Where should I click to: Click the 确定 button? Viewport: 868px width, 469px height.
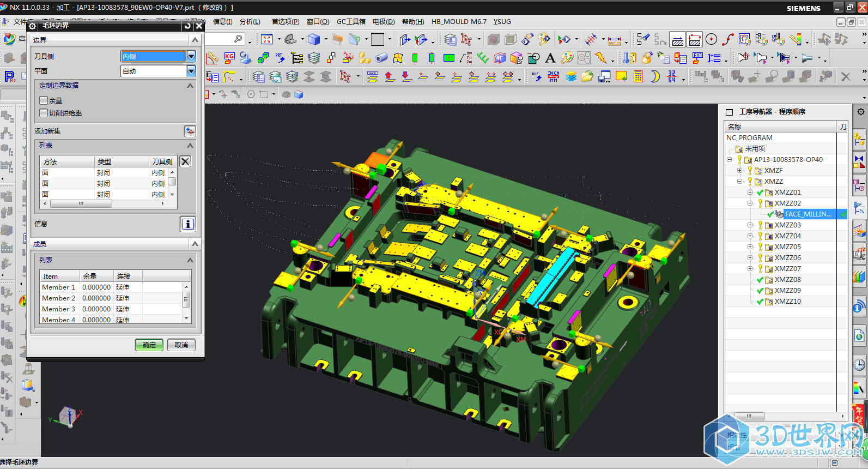tap(149, 345)
